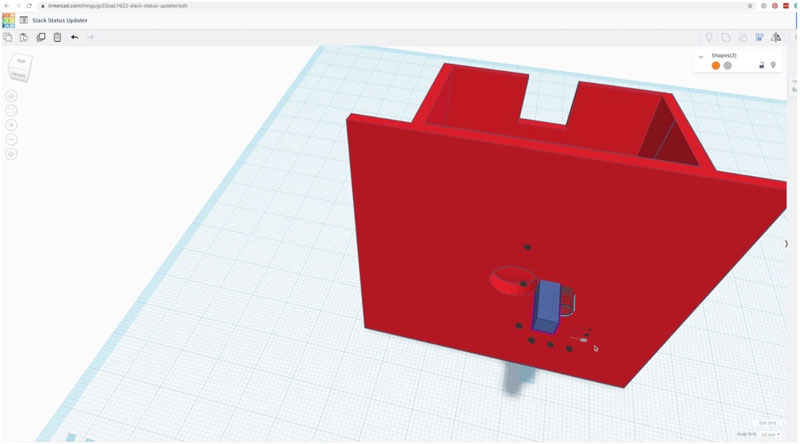Toggle the lock editing icon in Shapes panel
The height and width of the screenshot is (444, 800).
[762, 65]
